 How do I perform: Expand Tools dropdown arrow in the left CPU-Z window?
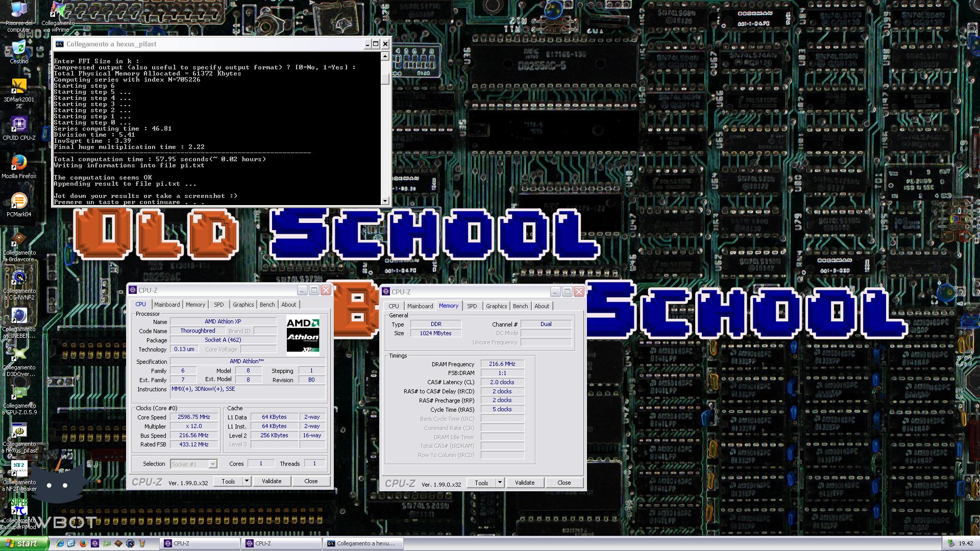tap(247, 481)
